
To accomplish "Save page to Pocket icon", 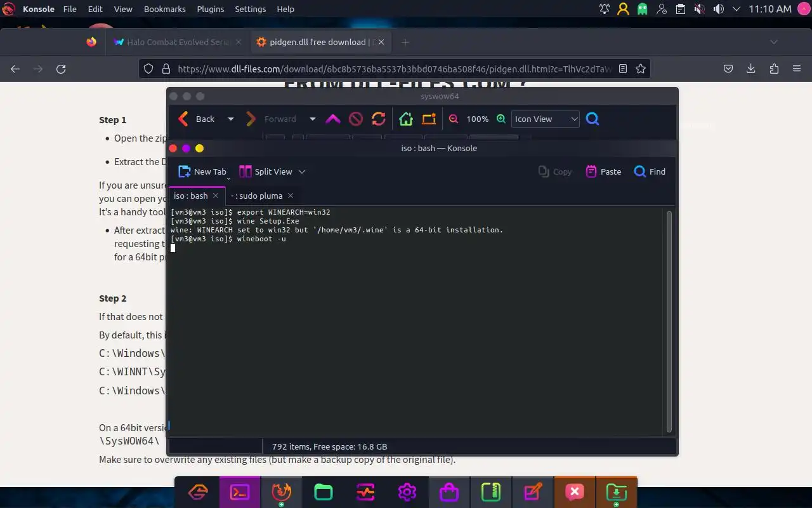I will coord(728,69).
